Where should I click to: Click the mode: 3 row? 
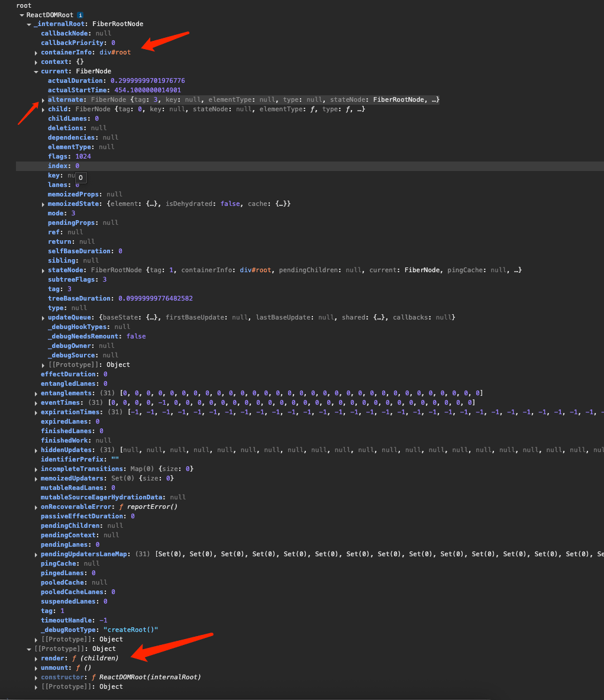click(x=62, y=214)
